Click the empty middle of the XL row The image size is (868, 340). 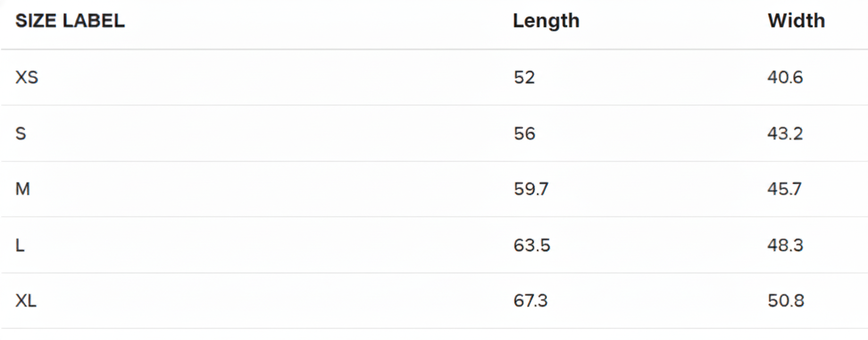coord(266,301)
